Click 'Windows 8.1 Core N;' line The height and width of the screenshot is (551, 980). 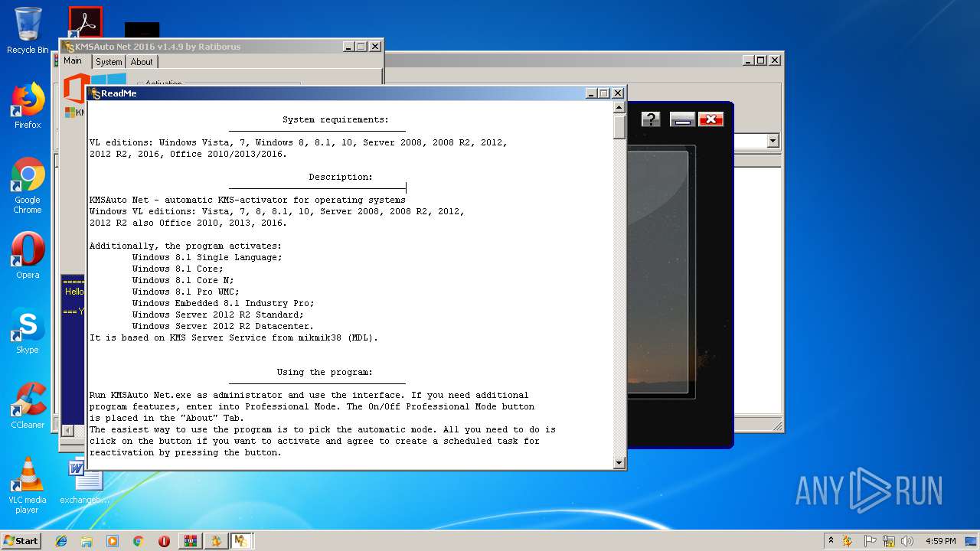pos(183,280)
